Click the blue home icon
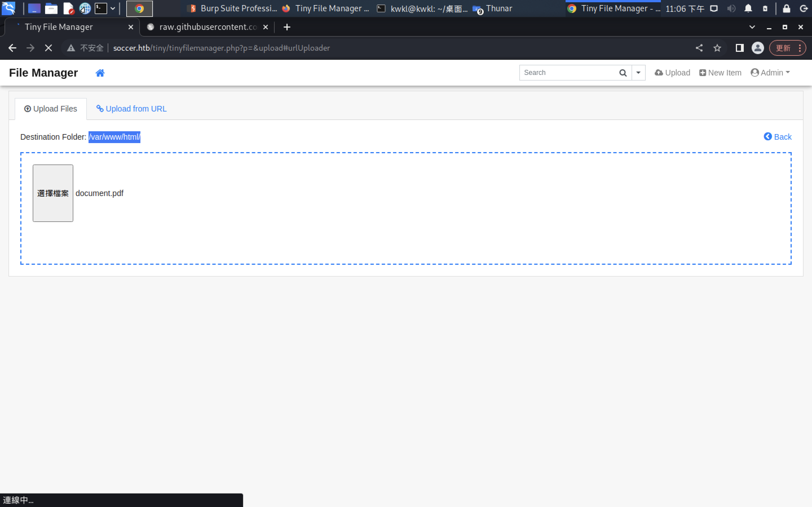This screenshot has width=812, height=507. [x=100, y=73]
